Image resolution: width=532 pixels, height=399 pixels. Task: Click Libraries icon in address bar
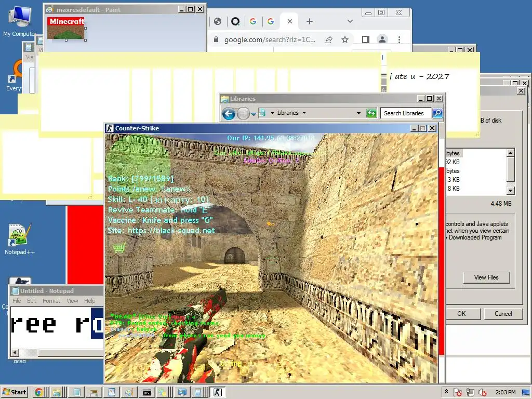[x=262, y=113]
